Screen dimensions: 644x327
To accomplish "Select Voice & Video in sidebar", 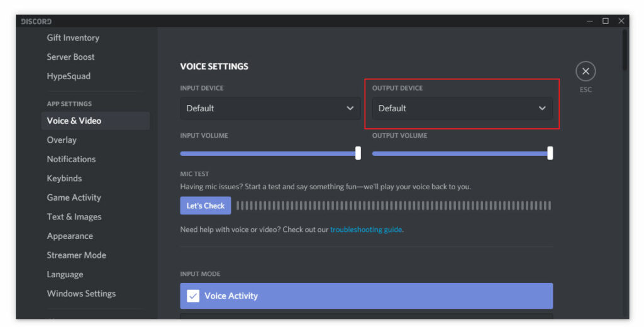I will [96, 121].
